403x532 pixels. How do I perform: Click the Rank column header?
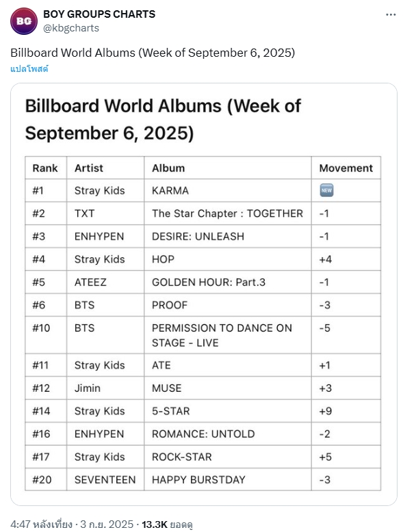coord(46,168)
